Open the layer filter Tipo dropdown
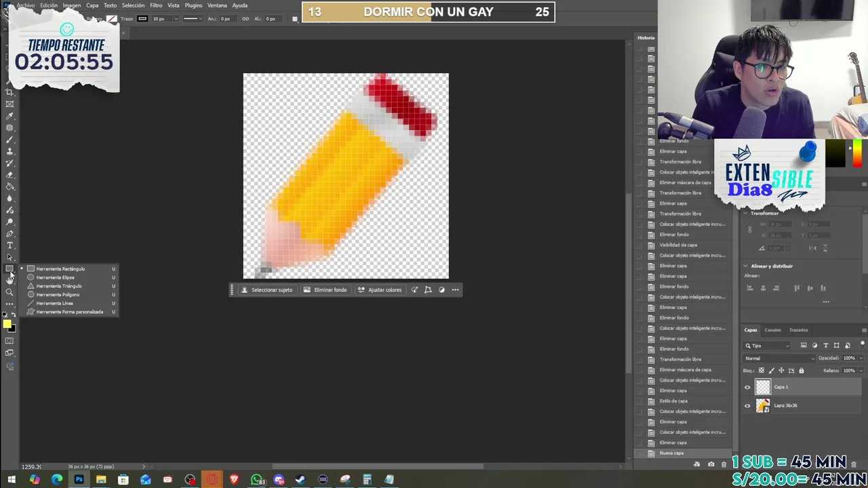Screen dimensions: 868x488 pos(768,346)
